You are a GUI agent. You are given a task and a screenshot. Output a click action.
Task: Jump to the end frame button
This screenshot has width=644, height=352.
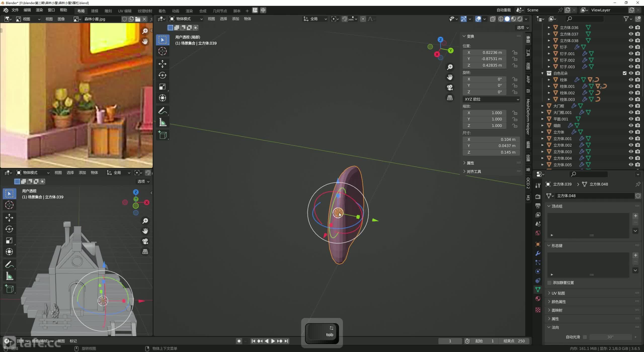[x=286, y=341]
